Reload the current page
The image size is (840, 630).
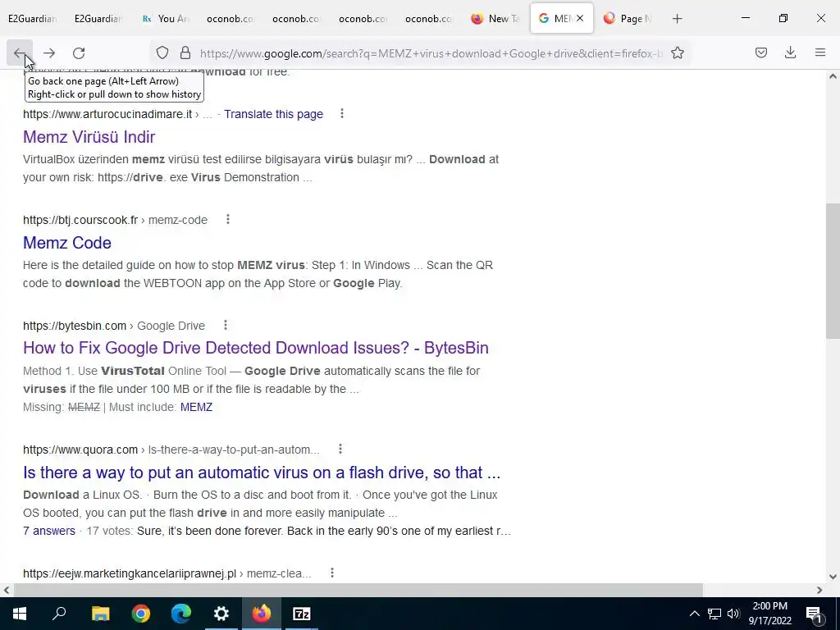coord(79,53)
